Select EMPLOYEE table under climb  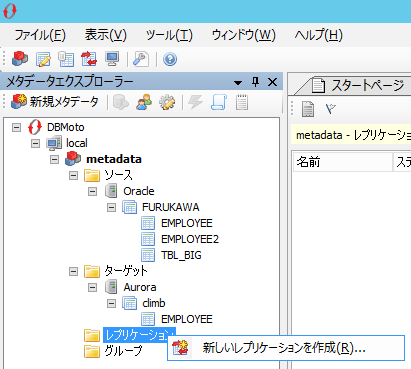tap(187, 319)
